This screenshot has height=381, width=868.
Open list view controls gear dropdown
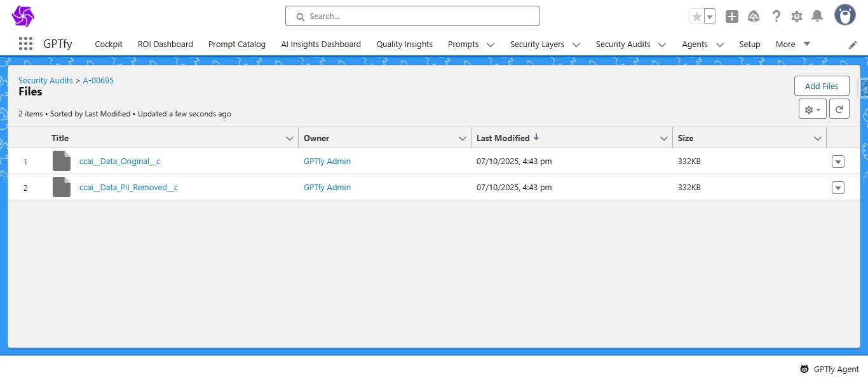click(812, 109)
